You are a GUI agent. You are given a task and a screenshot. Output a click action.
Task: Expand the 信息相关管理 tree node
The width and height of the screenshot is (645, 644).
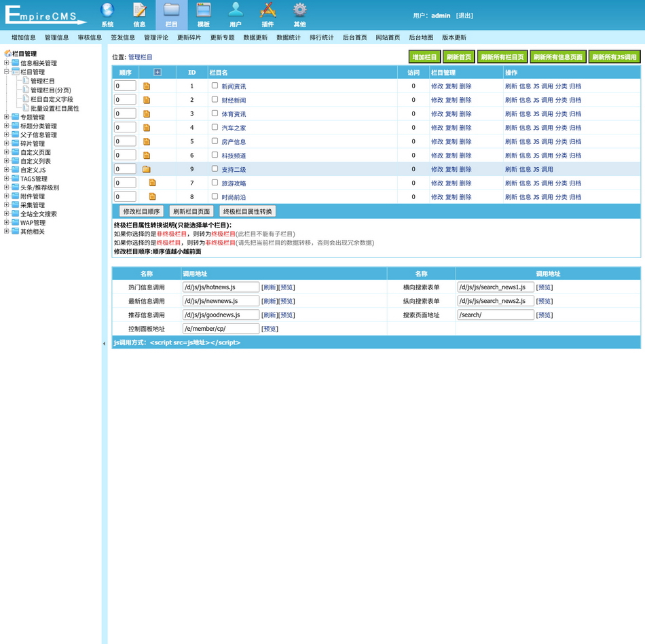[7, 63]
